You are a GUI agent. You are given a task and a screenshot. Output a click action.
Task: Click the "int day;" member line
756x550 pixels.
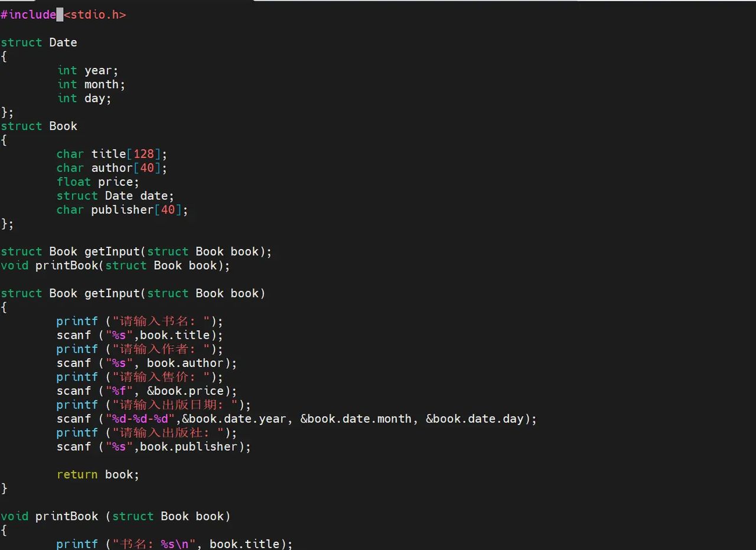[84, 99]
